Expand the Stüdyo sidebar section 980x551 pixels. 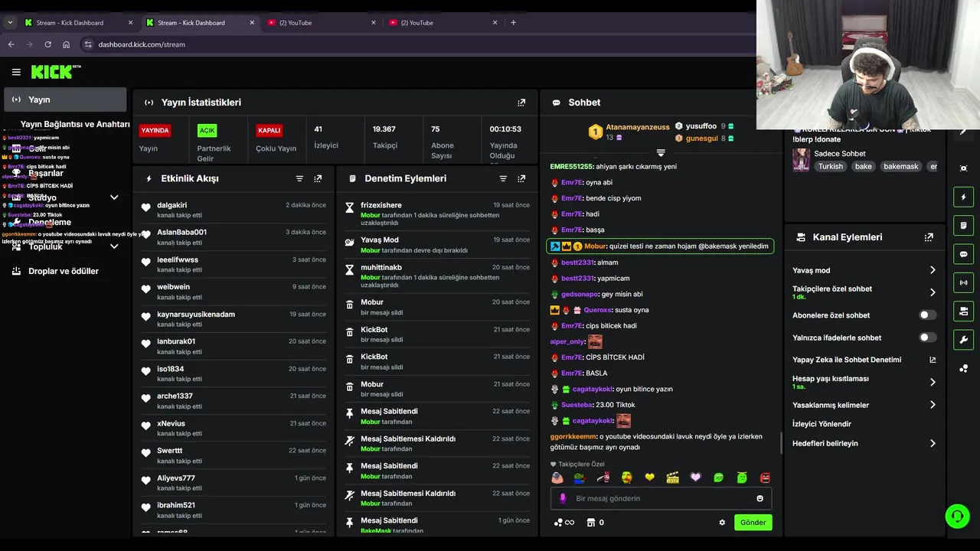[x=114, y=197]
